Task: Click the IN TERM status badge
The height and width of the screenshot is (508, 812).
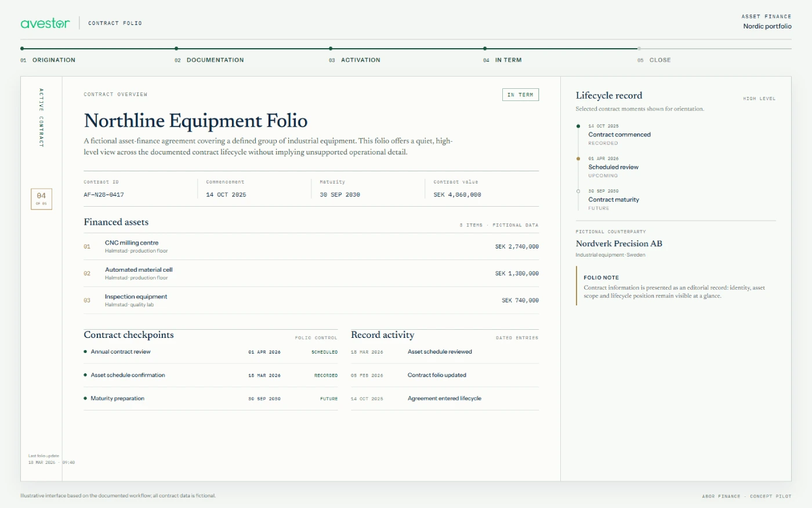Action: point(520,95)
